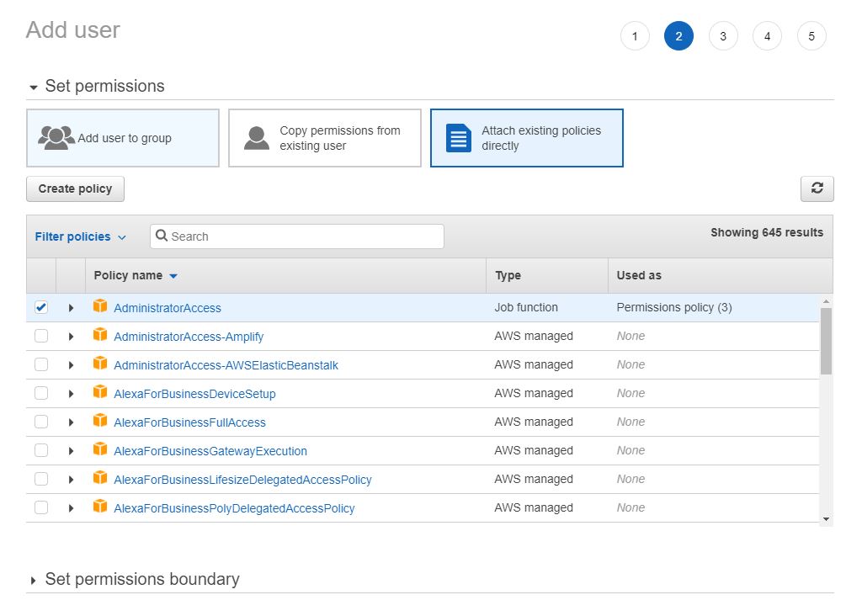
Task: Open the AdministratorAccess-Amplify policy link
Action: coord(189,337)
